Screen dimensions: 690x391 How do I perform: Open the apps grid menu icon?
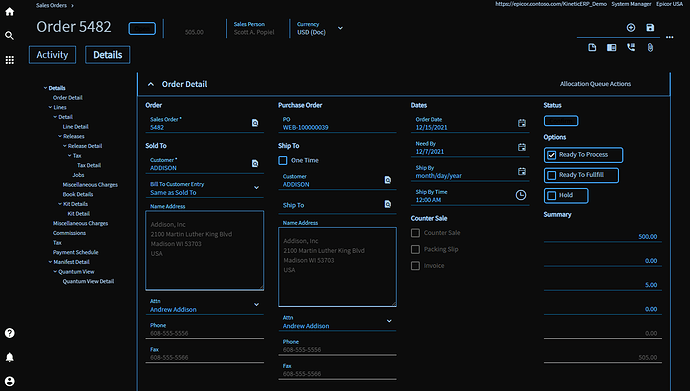coord(9,60)
